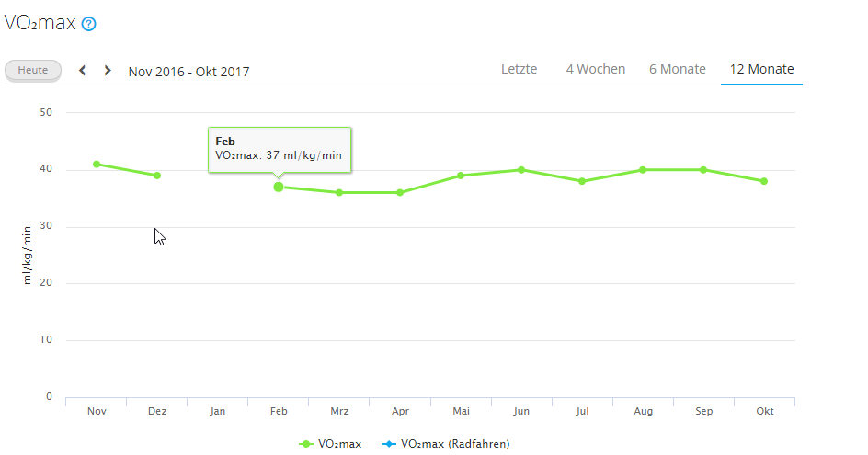Go to next period with right arrow

click(108, 71)
